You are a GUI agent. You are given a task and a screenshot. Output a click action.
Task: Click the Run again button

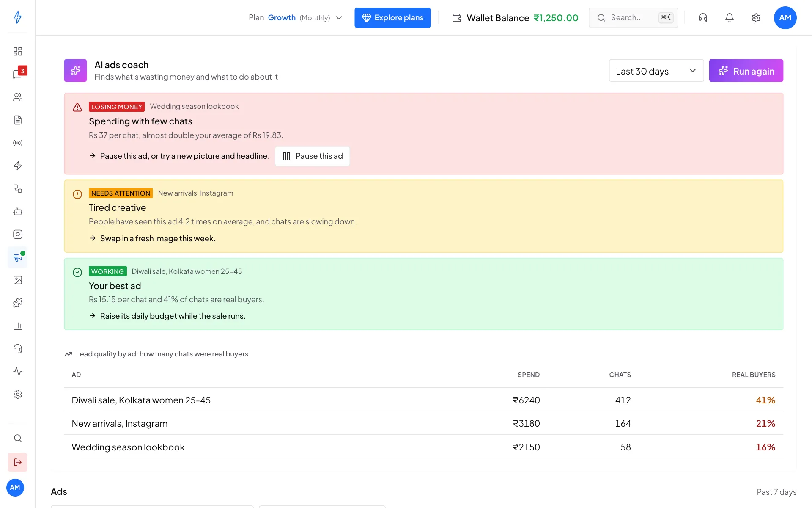[746, 71]
